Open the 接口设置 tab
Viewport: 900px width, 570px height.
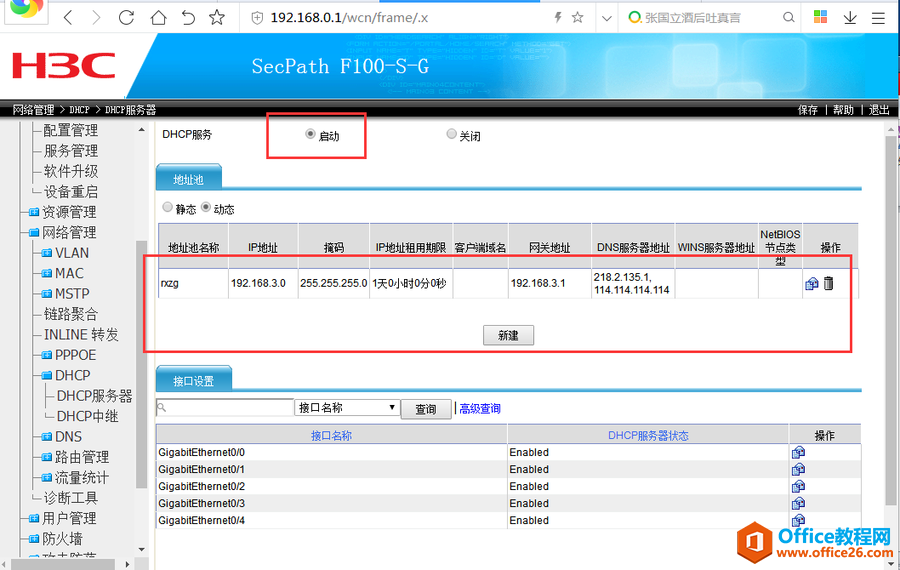click(x=193, y=380)
